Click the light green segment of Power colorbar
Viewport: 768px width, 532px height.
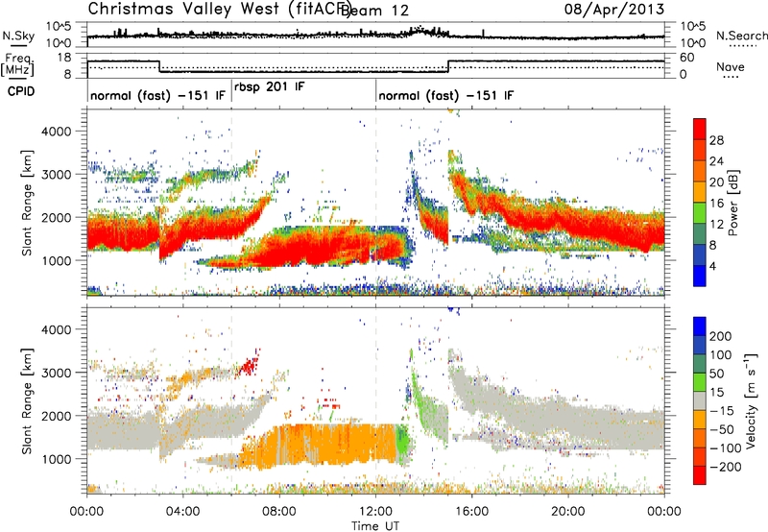tap(700, 213)
